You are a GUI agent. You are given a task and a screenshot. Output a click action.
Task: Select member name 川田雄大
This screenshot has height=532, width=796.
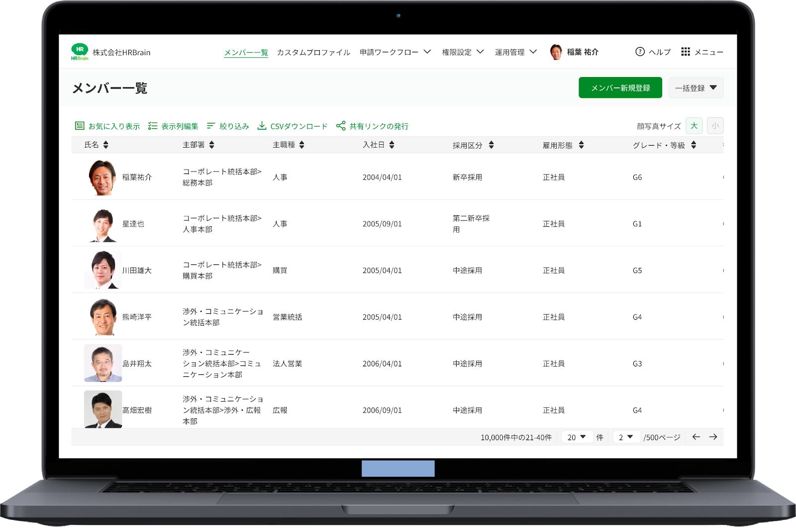(137, 270)
